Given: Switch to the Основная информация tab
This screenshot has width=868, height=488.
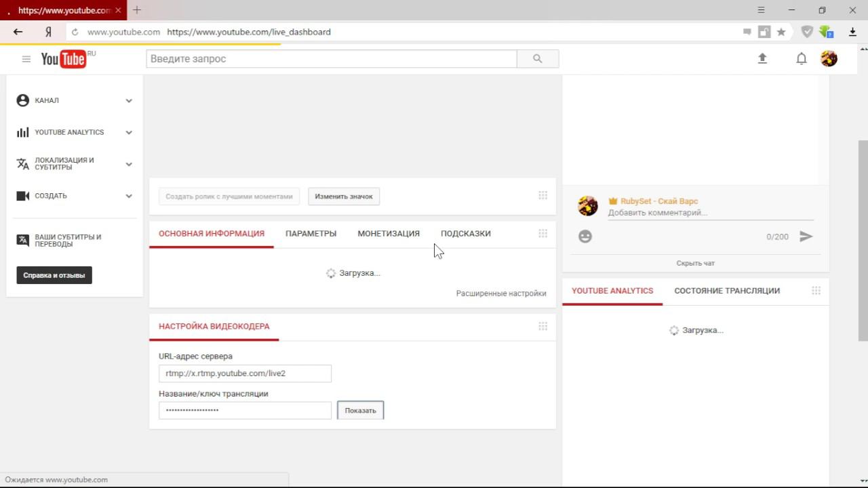Looking at the screenshot, I should (212, 233).
